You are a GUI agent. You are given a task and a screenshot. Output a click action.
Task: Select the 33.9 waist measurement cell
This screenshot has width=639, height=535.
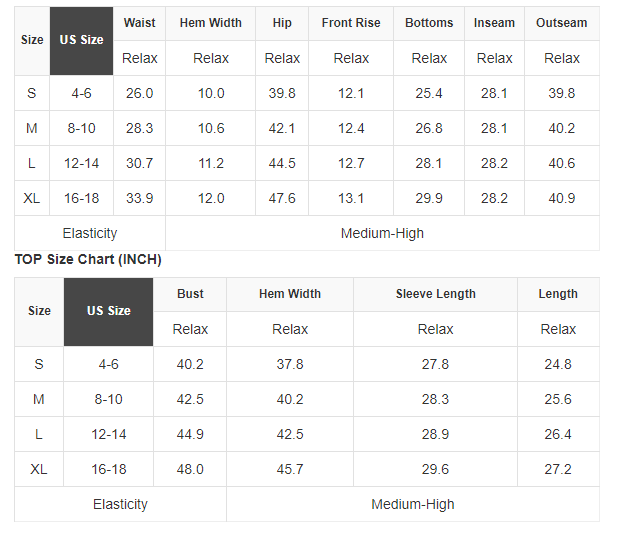point(140,198)
